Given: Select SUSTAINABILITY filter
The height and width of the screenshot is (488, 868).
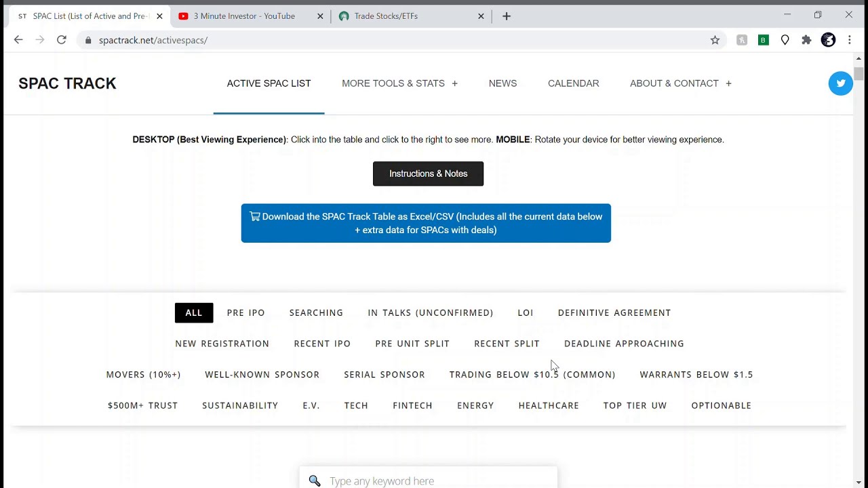Looking at the screenshot, I should pos(240,405).
